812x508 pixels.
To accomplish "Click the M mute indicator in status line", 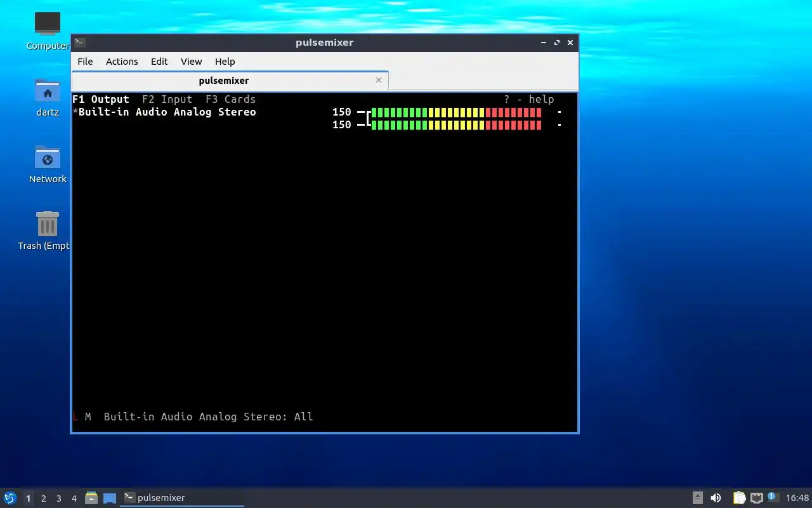I will point(88,417).
